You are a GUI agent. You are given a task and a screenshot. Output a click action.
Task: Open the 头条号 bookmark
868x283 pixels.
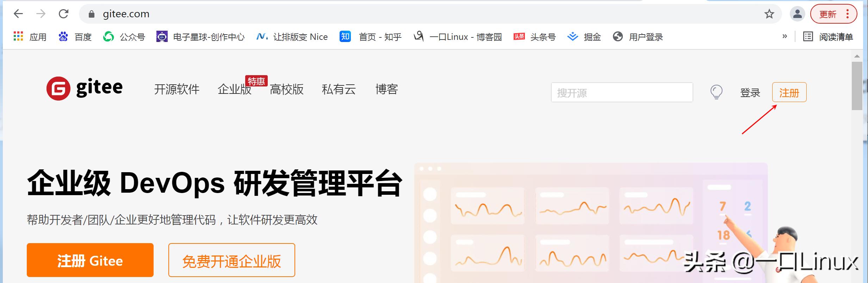535,37
